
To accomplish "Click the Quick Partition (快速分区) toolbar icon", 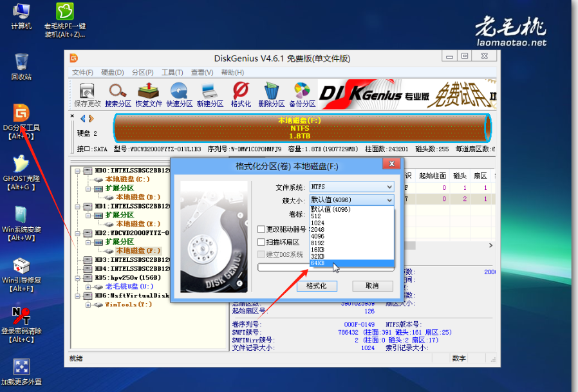I will click(x=179, y=95).
